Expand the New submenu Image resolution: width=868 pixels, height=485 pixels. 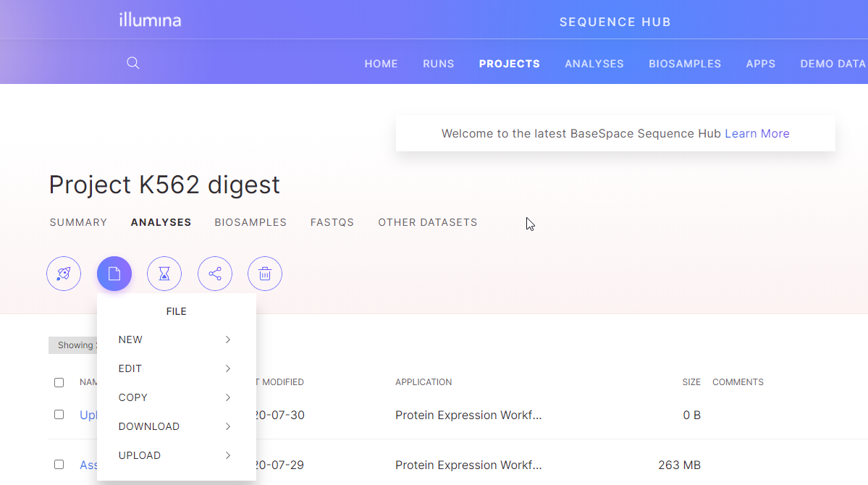click(x=176, y=339)
